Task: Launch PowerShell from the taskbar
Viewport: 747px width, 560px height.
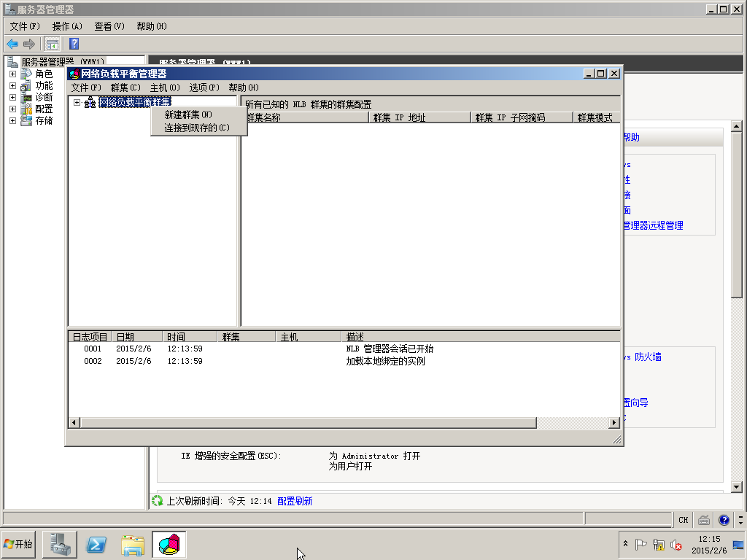Action: [x=96, y=544]
